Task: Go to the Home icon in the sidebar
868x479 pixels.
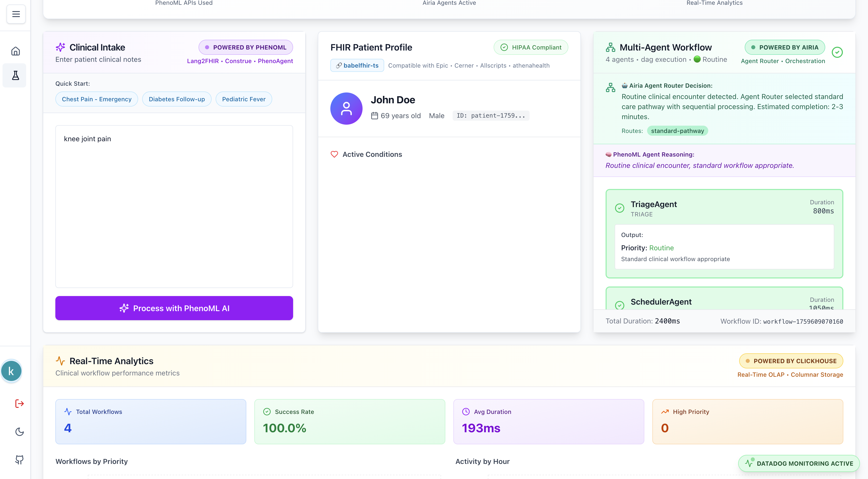Action: click(x=16, y=51)
